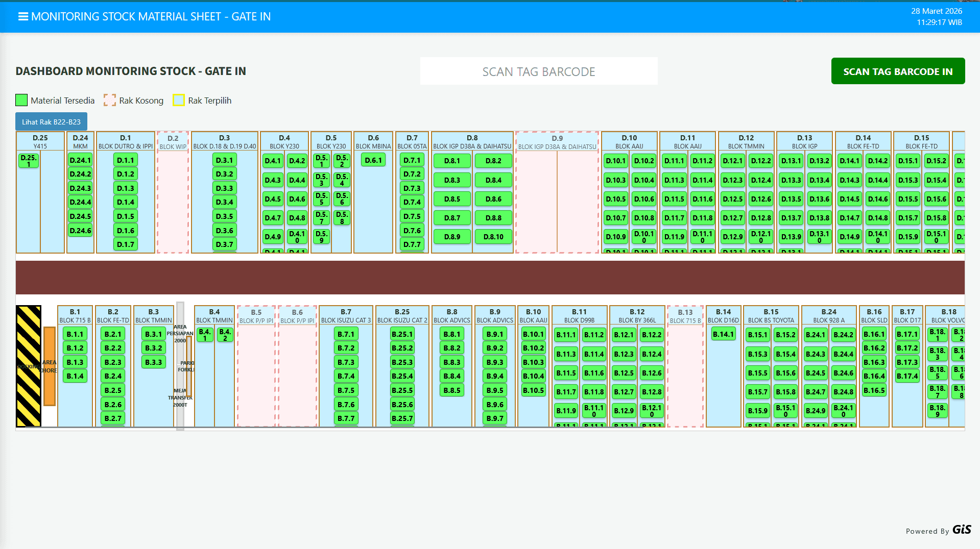Select rack slot B.25.3
The width and height of the screenshot is (980, 549).
click(x=402, y=362)
